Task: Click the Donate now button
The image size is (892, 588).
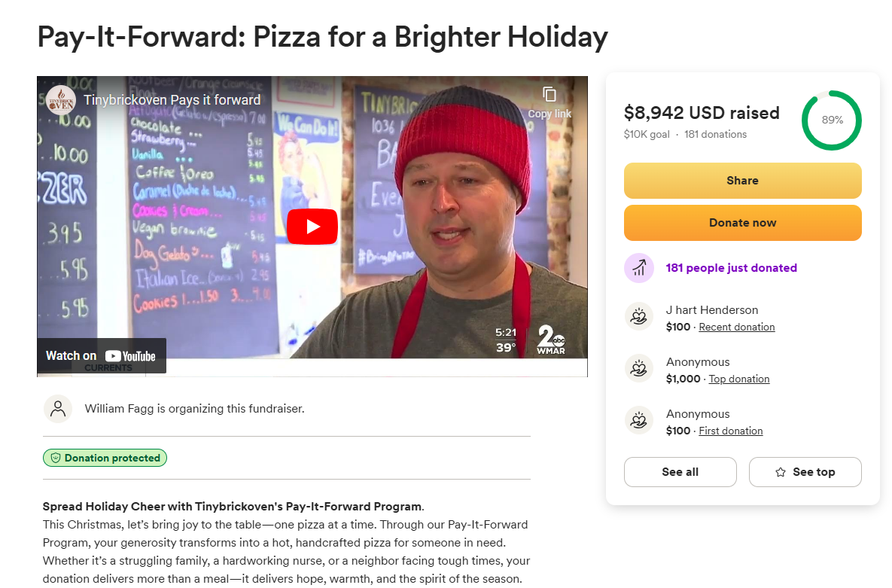Action: point(742,223)
